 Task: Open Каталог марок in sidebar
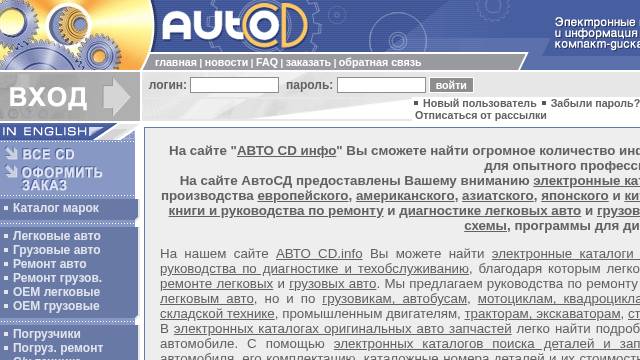(x=56, y=208)
